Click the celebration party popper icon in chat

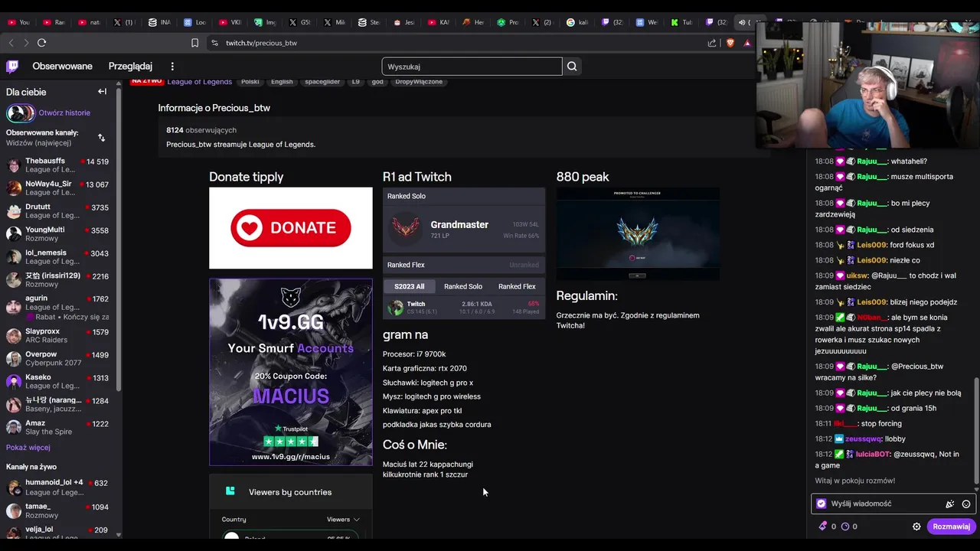pyautogui.click(x=949, y=504)
